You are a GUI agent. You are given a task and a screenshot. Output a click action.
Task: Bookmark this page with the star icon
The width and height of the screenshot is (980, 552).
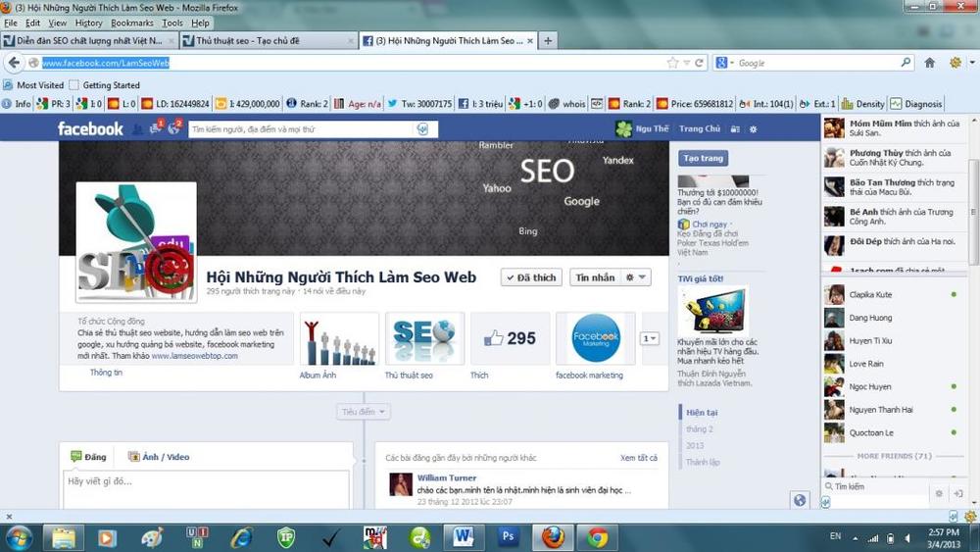coord(672,63)
